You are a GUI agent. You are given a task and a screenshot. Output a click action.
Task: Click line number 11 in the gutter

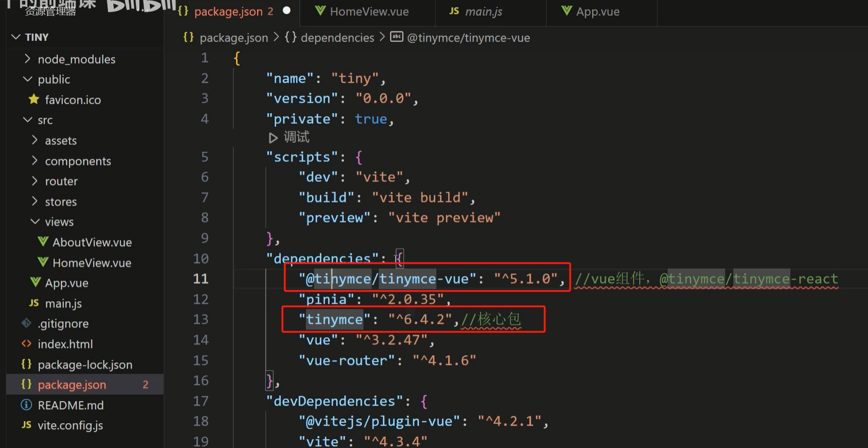click(201, 279)
